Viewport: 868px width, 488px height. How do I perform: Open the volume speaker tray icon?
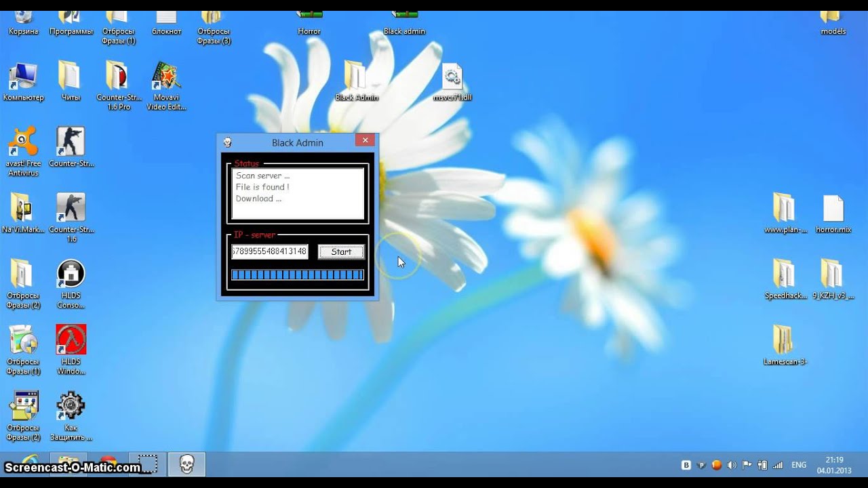point(732,465)
